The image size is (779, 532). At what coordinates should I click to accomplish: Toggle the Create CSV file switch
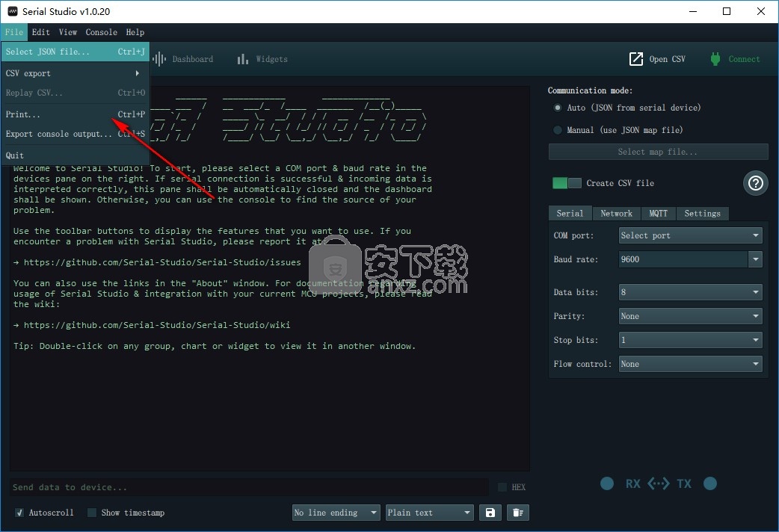click(x=567, y=183)
